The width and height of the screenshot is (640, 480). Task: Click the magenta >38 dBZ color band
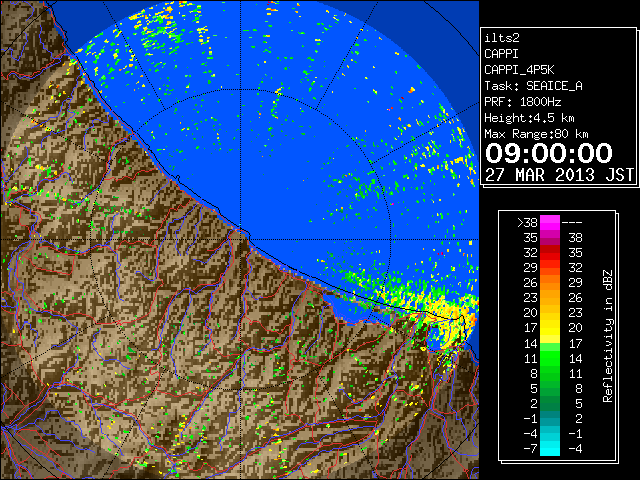tap(550, 222)
